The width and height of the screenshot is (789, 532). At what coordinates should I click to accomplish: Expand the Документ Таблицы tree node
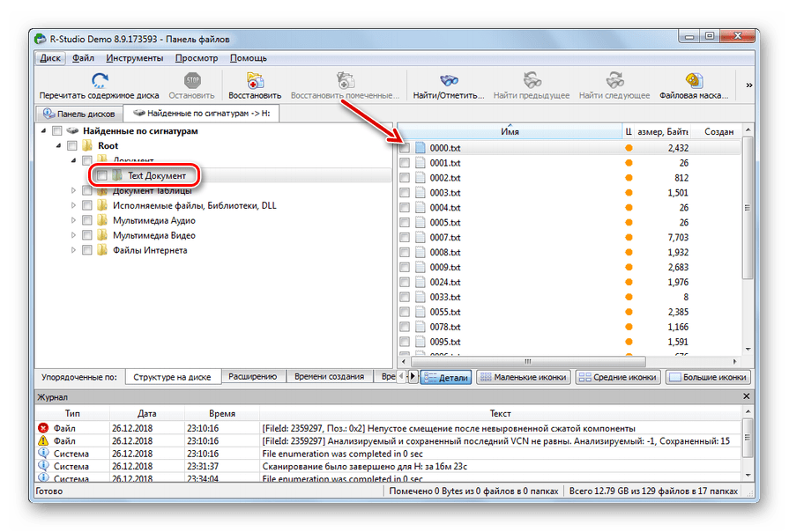[74, 191]
